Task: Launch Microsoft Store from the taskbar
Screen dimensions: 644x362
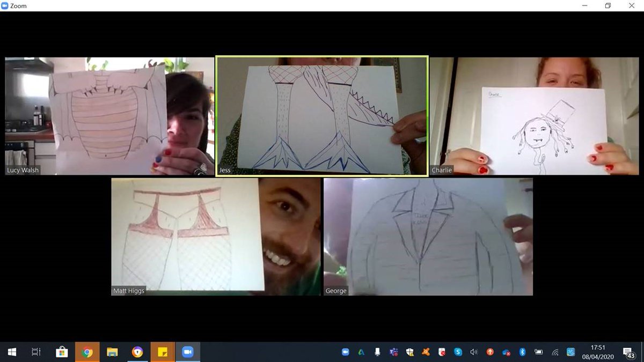Action: click(62, 352)
